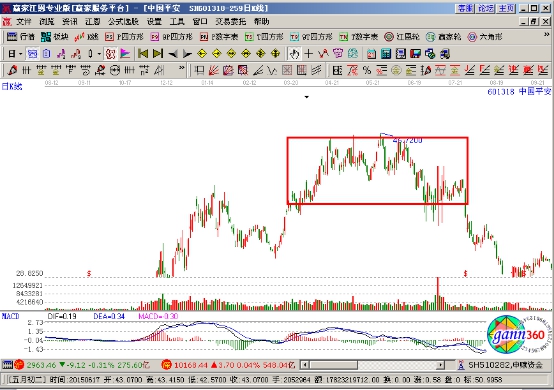Click the black right arrow icon
The height and width of the screenshot is (390, 554).
pyautogui.click(x=187, y=54)
